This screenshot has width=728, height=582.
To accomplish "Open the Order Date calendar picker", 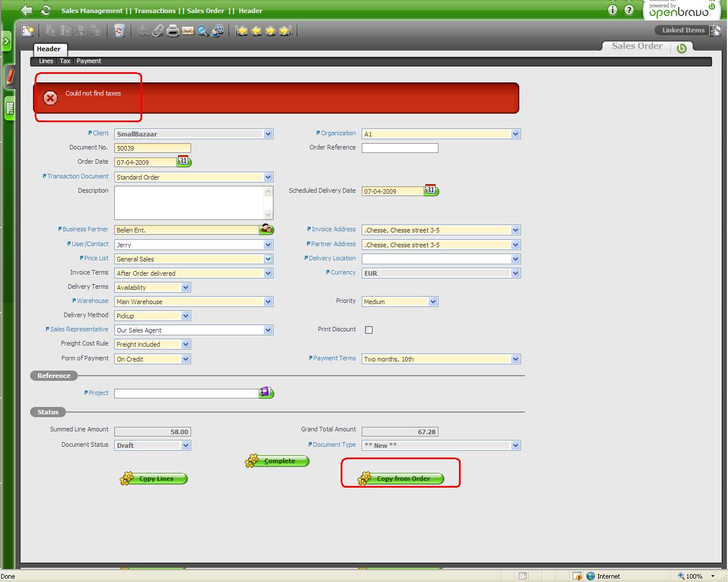I will pos(184,162).
